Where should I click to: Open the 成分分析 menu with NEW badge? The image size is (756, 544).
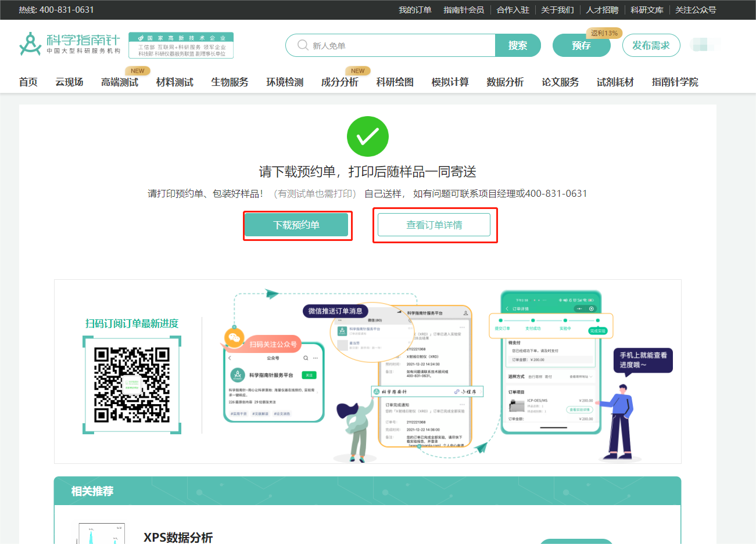pos(339,82)
